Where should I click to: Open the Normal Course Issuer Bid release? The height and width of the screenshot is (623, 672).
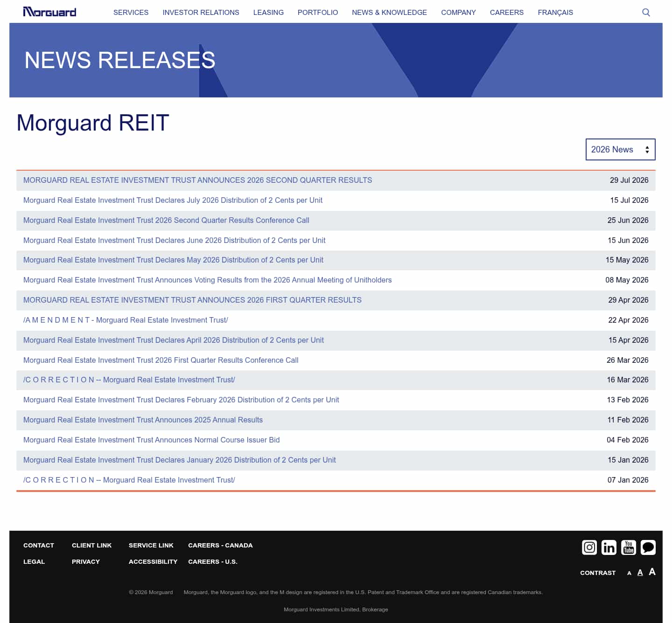[x=152, y=440]
